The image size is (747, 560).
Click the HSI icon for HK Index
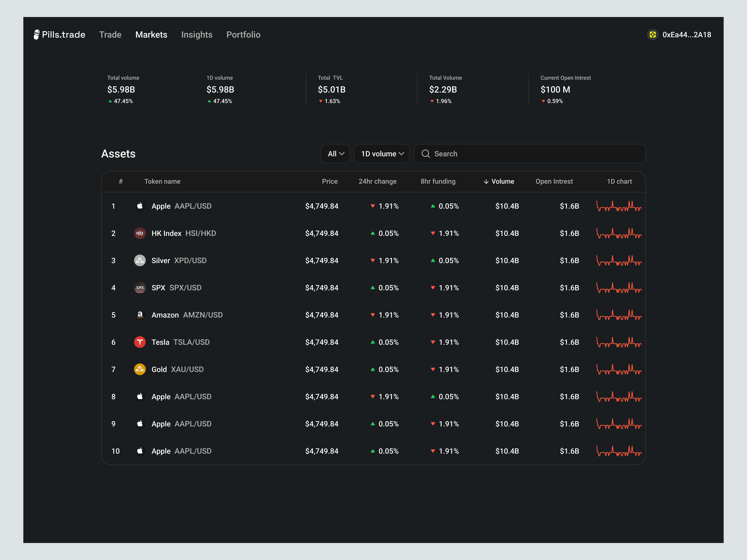(x=140, y=233)
